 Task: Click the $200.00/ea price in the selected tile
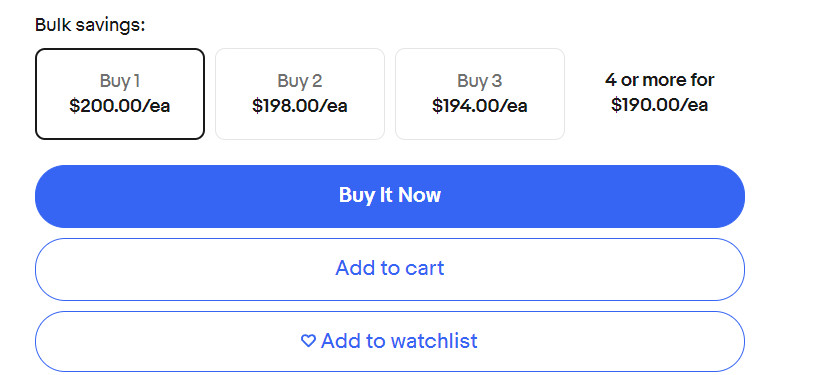click(x=120, y=106)
